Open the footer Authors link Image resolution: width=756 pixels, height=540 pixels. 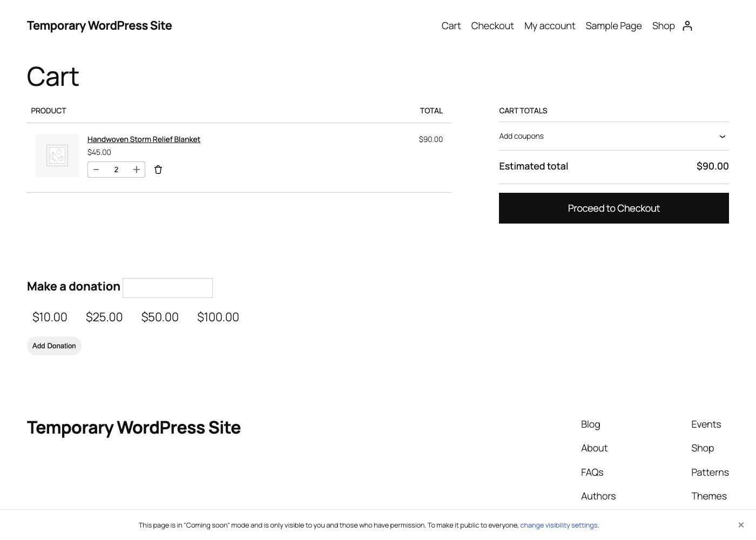598,496
